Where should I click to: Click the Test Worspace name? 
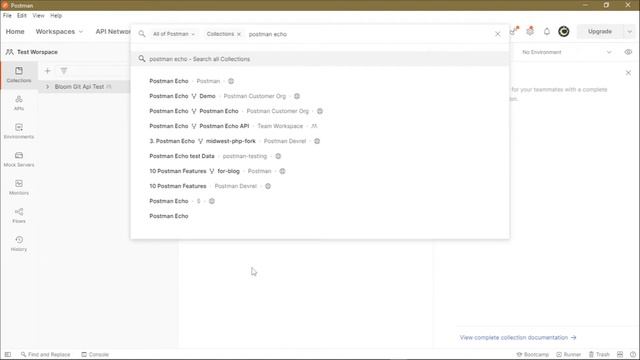point(37,52)
